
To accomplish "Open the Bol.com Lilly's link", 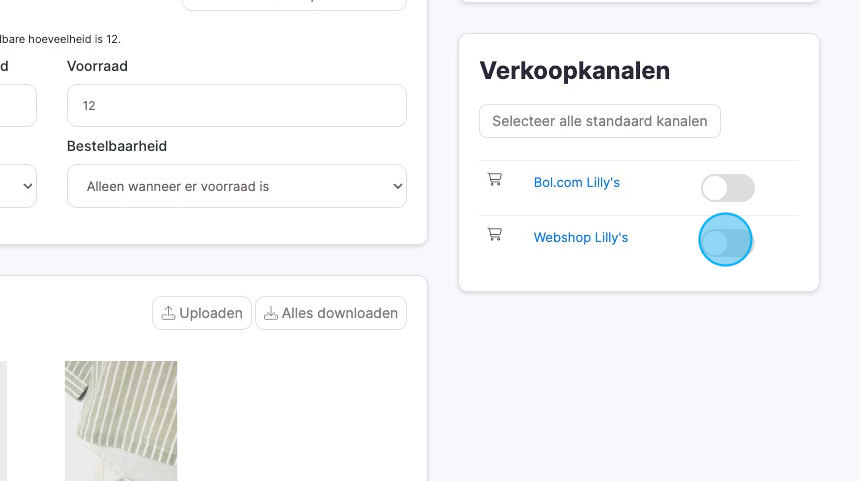I will tap(576, 183).
